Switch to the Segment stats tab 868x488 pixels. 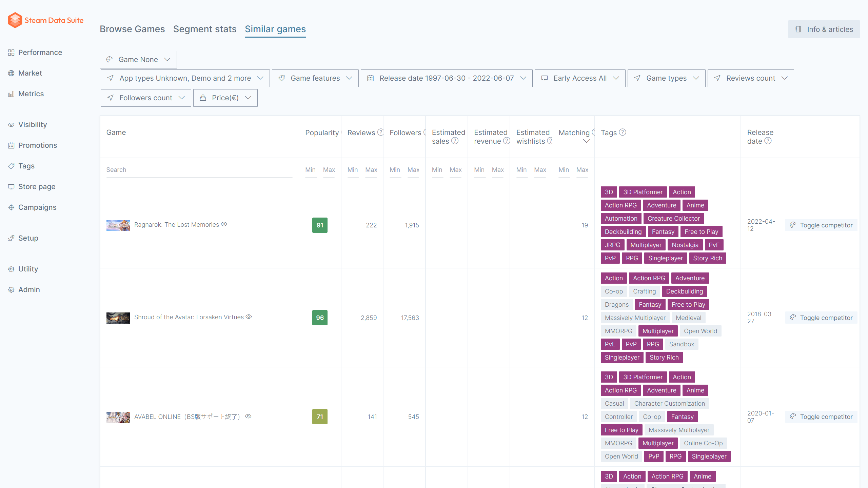205,29
